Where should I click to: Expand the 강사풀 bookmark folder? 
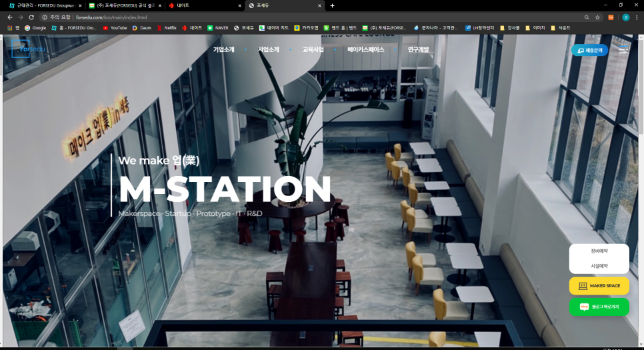(510, 28)
